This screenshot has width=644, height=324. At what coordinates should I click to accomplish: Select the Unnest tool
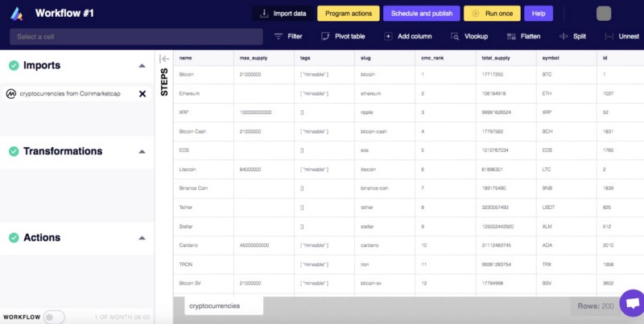tap(622, 36)
